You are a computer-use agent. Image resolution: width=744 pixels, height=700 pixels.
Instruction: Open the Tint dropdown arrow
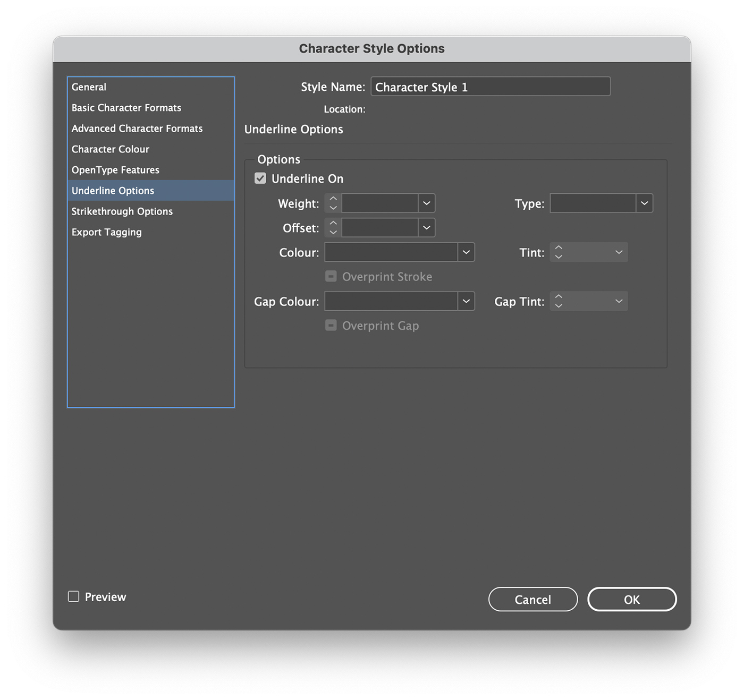[619, 252]
